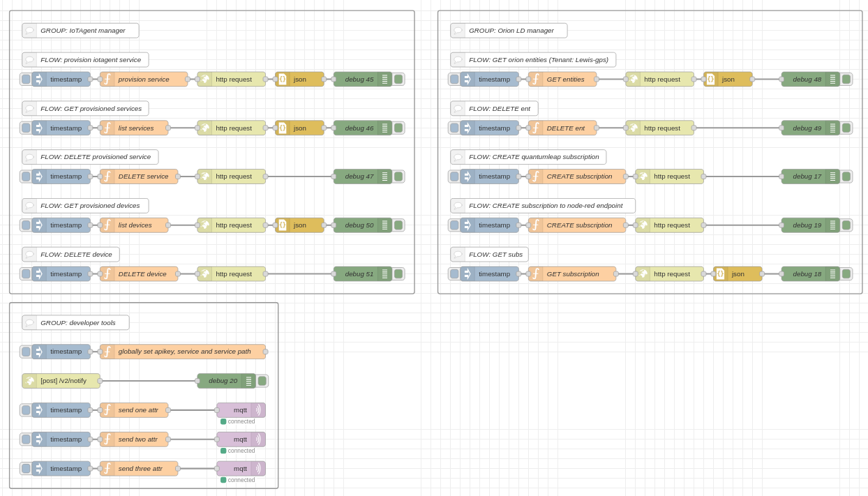The width and height of the screenshot is (868, 496).
Task: Click debug list icon on debug 19
Action: click(832, 225)
